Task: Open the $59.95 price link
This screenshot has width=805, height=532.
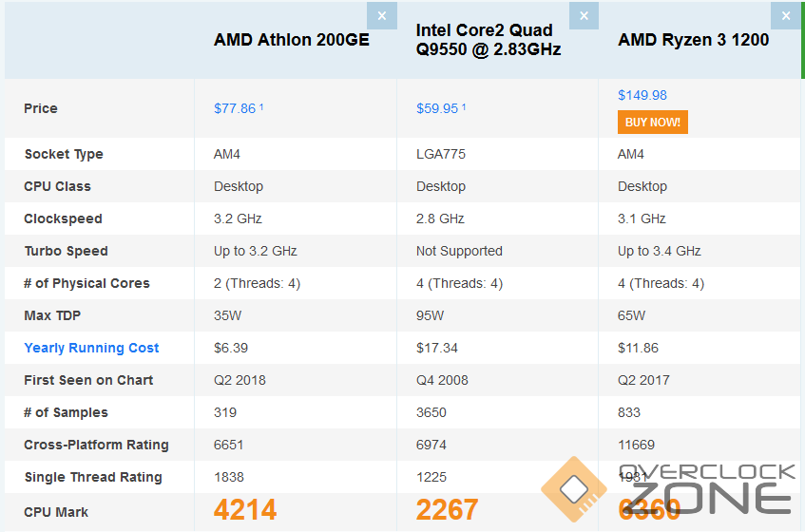Action: pyautogui.click(x=437, y=108)
